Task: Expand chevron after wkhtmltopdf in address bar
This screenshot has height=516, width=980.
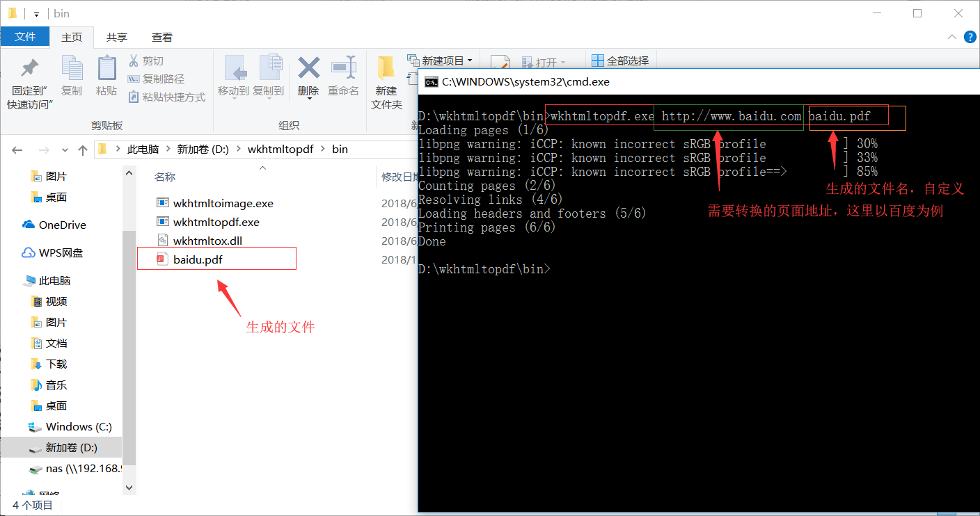Action: [322, 150]
